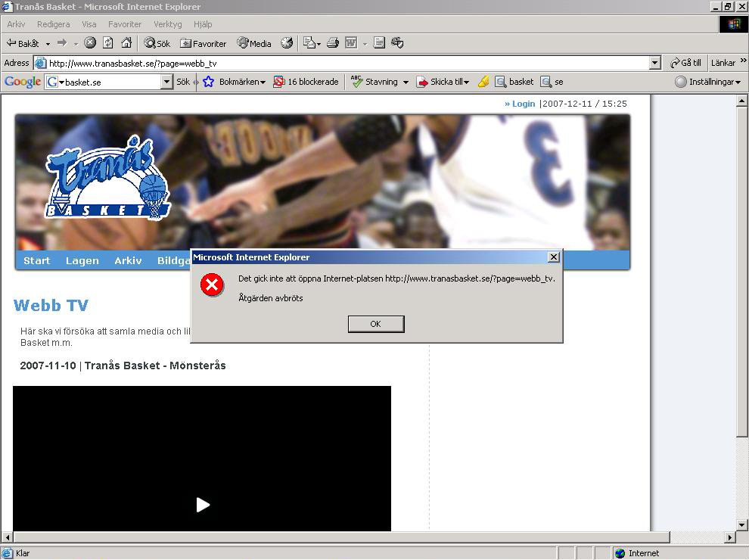Screen dimensions: 749x560
Task: Expand the Edit button dropdown arrow
Action: (x=365, y=44)
